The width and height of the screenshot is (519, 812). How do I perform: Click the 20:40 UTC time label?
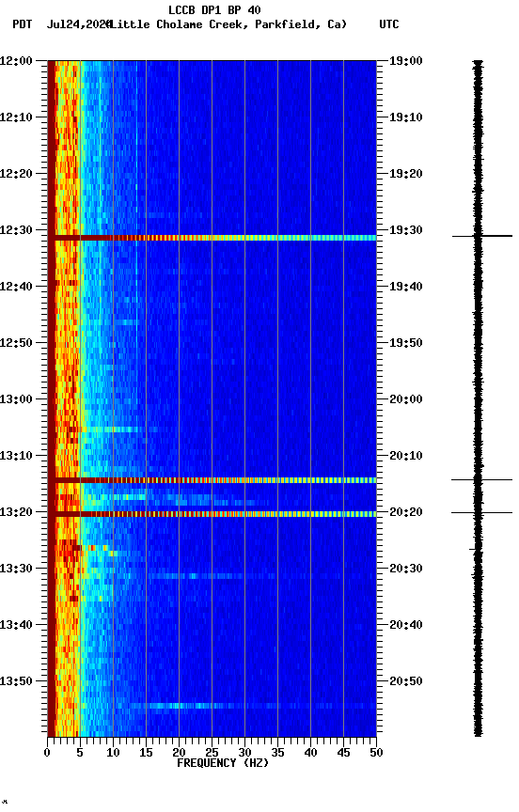click(x=406, y=626)
